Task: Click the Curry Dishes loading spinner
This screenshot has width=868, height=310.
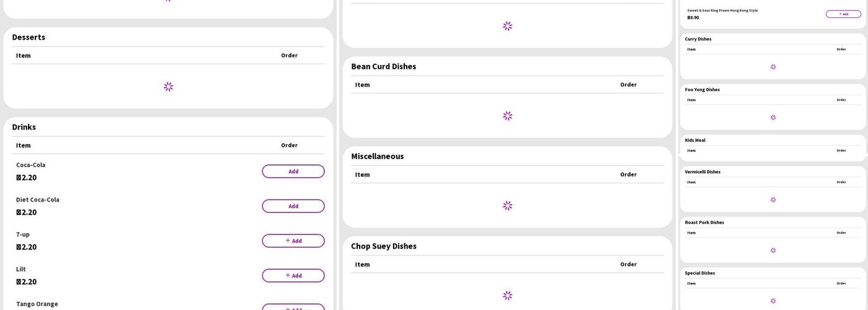Action: point(773,67)
